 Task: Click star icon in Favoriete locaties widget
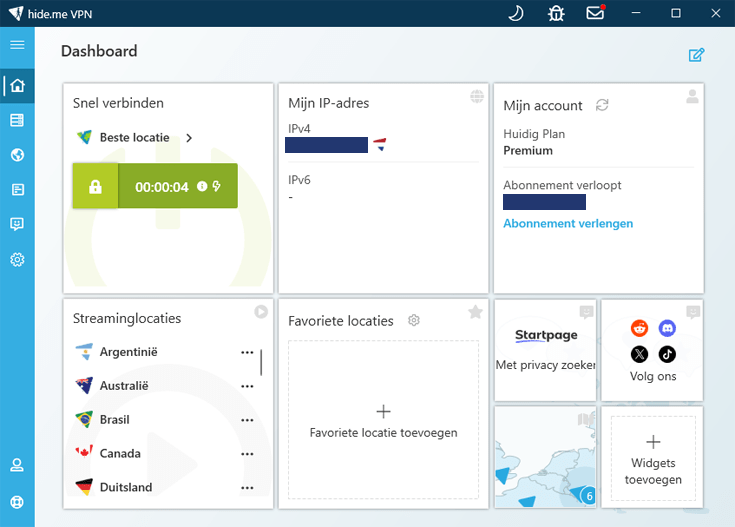click(x=475, y=312)
